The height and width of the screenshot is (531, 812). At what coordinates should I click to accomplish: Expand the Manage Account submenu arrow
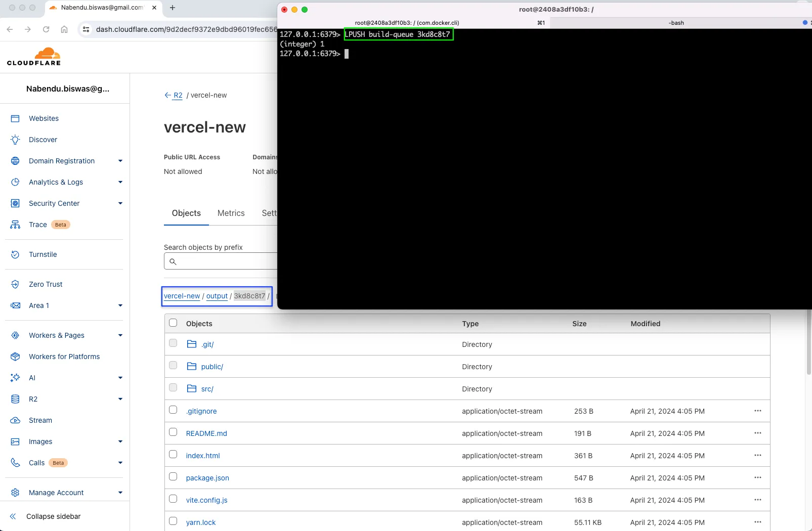coord(120,493)
